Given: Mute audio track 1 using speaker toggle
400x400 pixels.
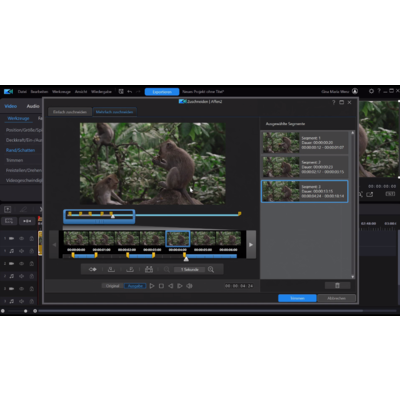Looking at the screenshot, I should (21, 251).
